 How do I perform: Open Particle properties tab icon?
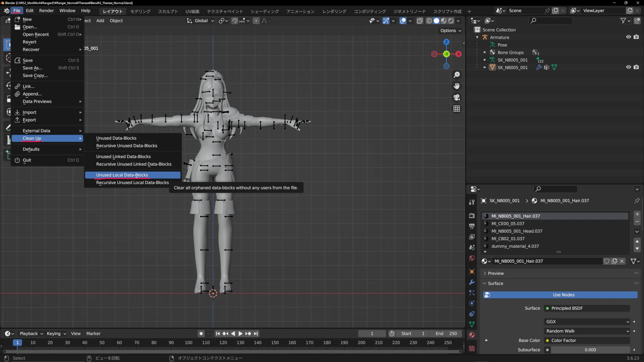coord(472,293)
